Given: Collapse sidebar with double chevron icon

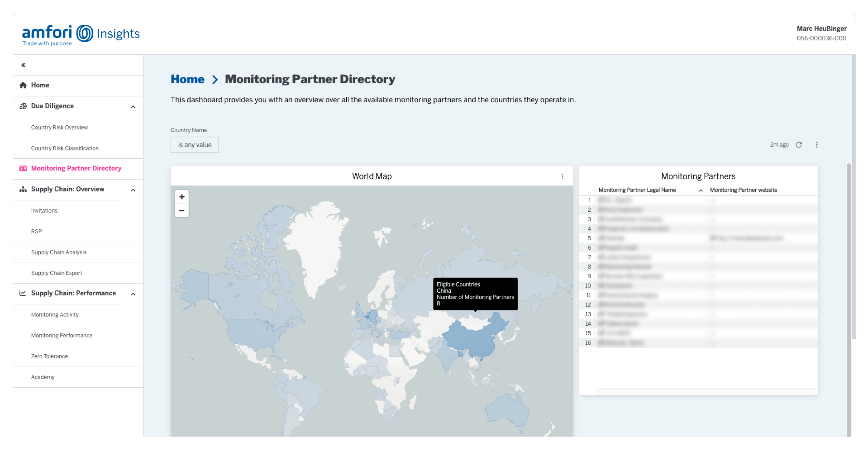Looking at the screenshot, I should pos(23,65).
